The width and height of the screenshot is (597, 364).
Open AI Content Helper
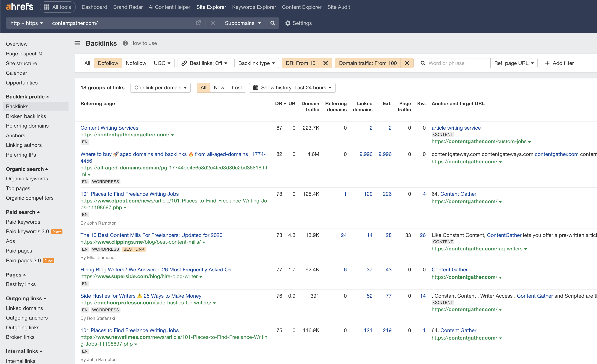click(169, 7)
